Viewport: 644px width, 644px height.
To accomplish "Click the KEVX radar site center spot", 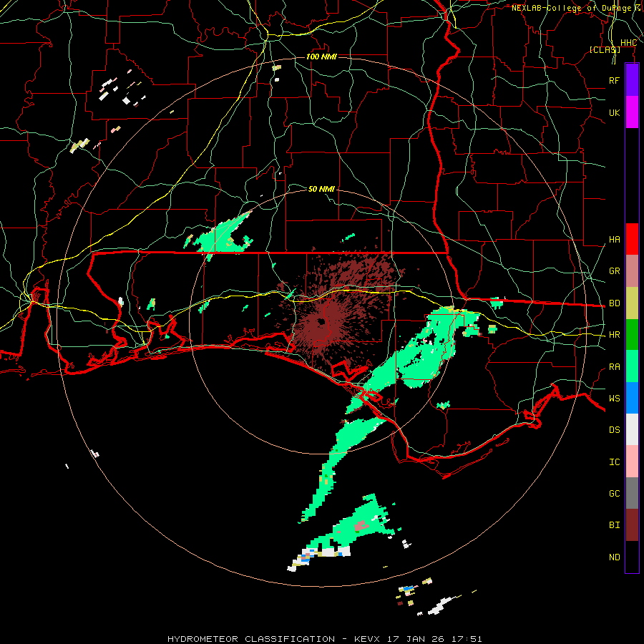I will tap(321, 321).
